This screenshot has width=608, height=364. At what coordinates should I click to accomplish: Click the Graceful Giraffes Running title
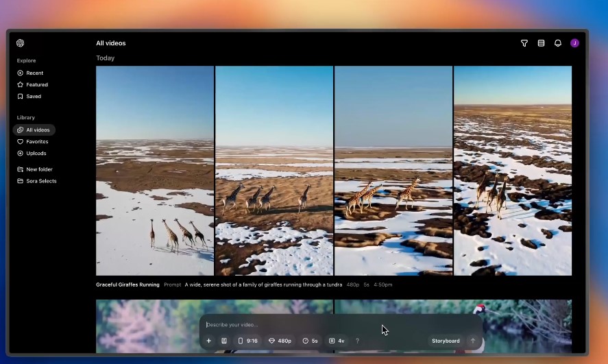tap(127, 284)
